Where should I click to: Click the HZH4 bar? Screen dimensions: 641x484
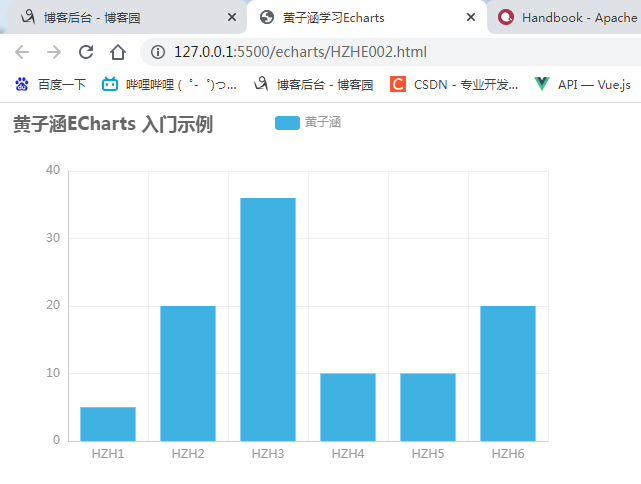(348, 407)
